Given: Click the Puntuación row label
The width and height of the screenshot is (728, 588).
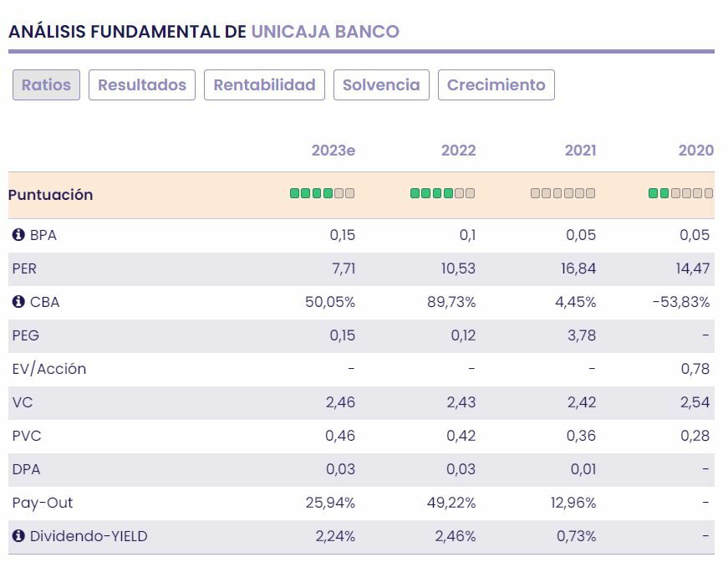Looking at the screenshot, I should tap(50, 195).
